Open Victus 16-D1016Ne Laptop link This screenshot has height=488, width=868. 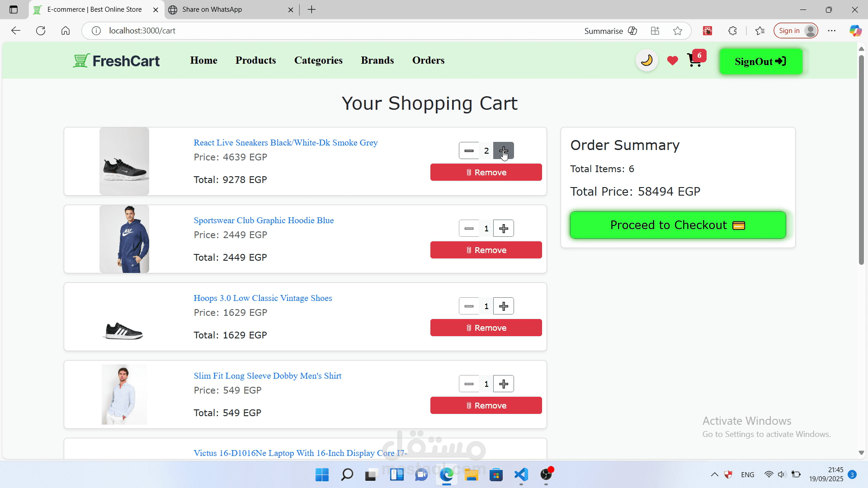pyautogui.click(x=300, y=453)
